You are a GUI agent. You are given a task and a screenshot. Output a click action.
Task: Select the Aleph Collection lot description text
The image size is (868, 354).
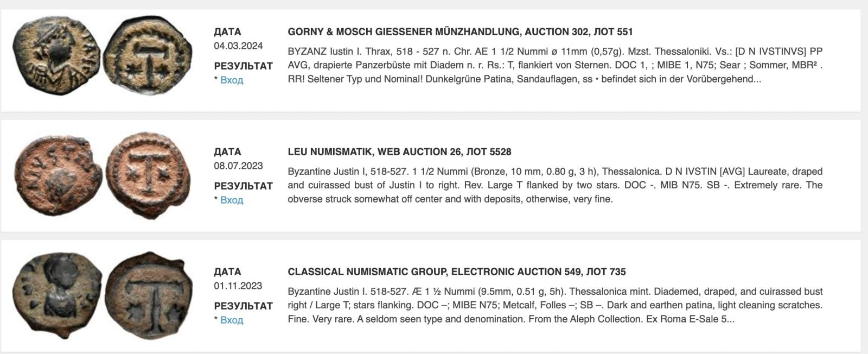pyautogui.click(x=555, y=305)
